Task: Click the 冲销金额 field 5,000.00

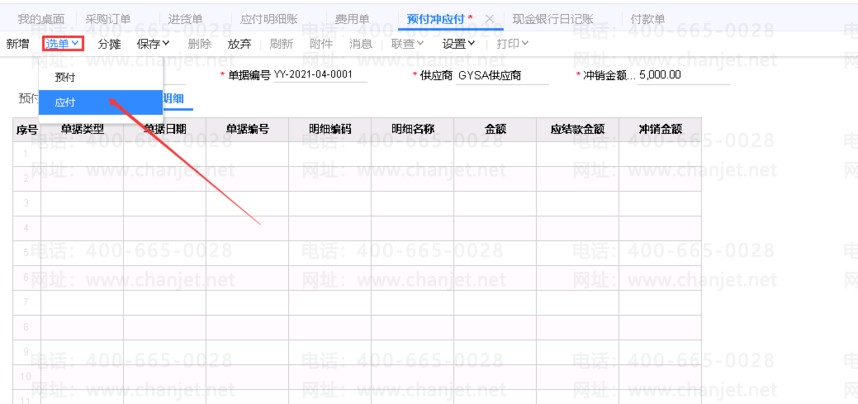Action: pyautogui.click(x=684, y=76)
